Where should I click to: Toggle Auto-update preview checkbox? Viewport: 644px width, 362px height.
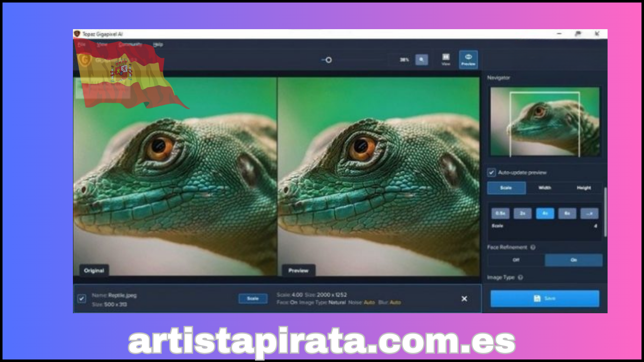tap(492, 172)
